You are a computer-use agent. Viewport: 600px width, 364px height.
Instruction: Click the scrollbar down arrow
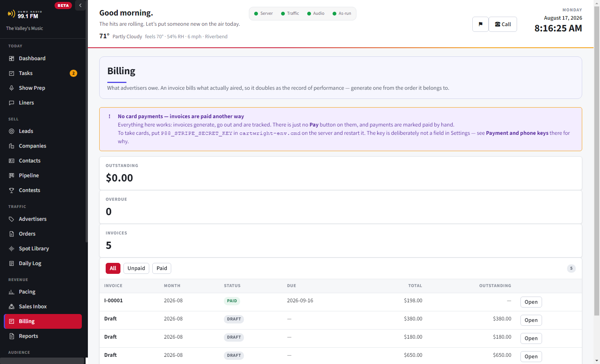coord(597,361)
